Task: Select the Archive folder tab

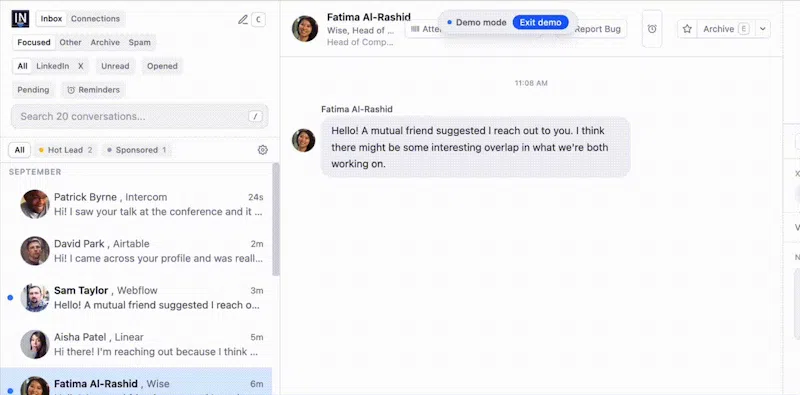Action: (105, 42)
